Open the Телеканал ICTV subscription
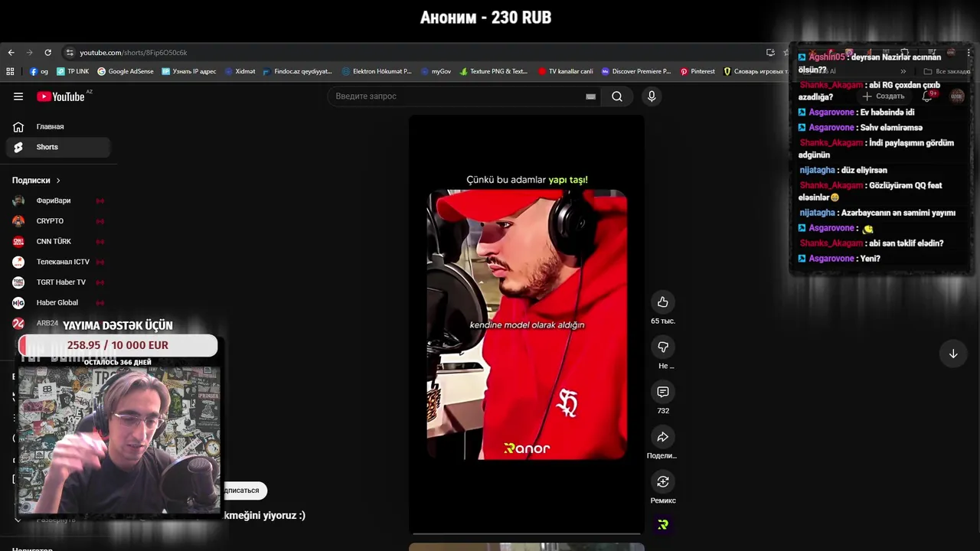This screenshot has height=551, width=980. tap(58, 262)
